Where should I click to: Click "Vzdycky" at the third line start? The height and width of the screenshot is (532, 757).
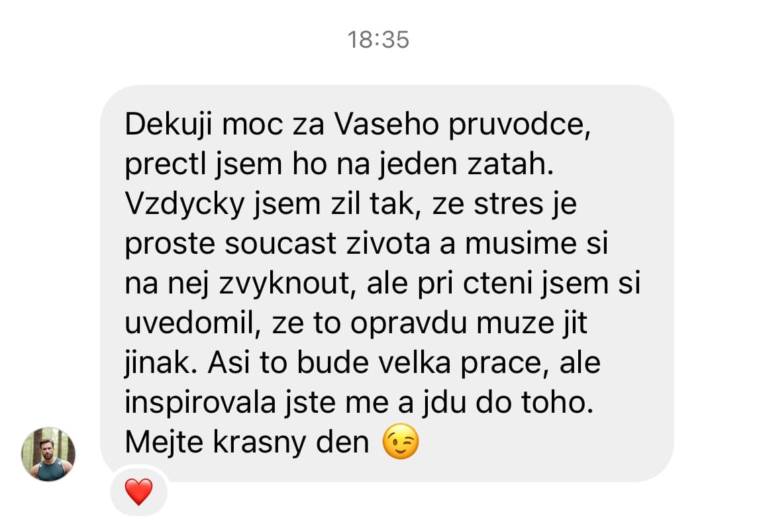(x=184, y=205)
